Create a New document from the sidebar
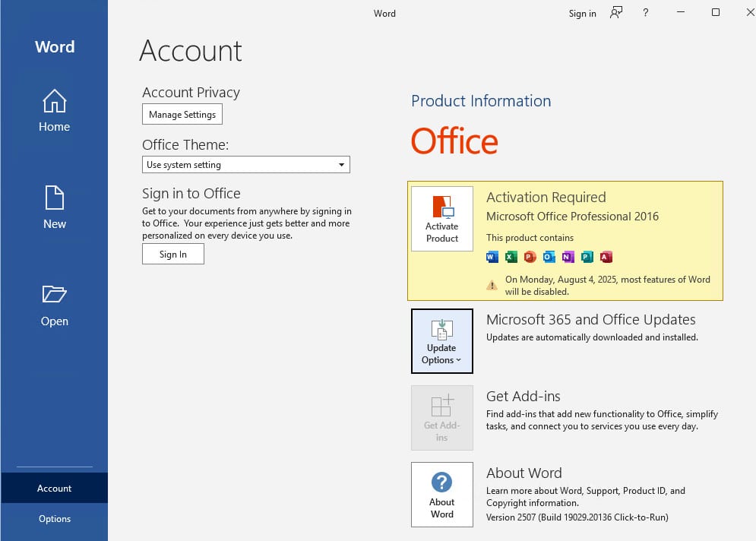Screen dimensions: 756x541 (54, 207)
